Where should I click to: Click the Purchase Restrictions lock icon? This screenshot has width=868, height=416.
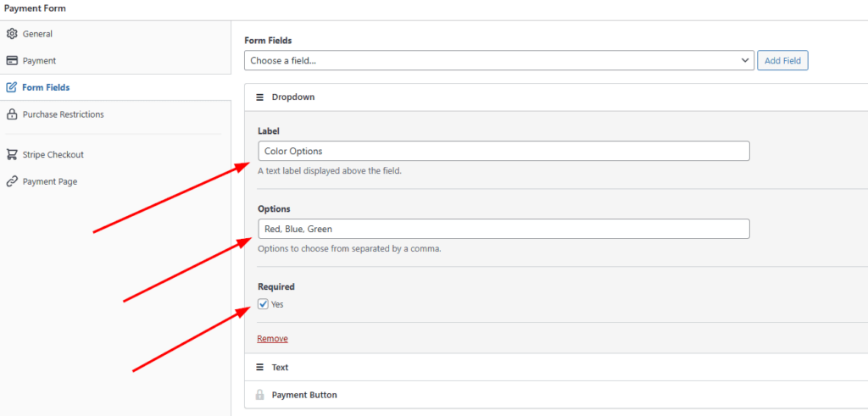pyautogui.click(x=12, y=114)
